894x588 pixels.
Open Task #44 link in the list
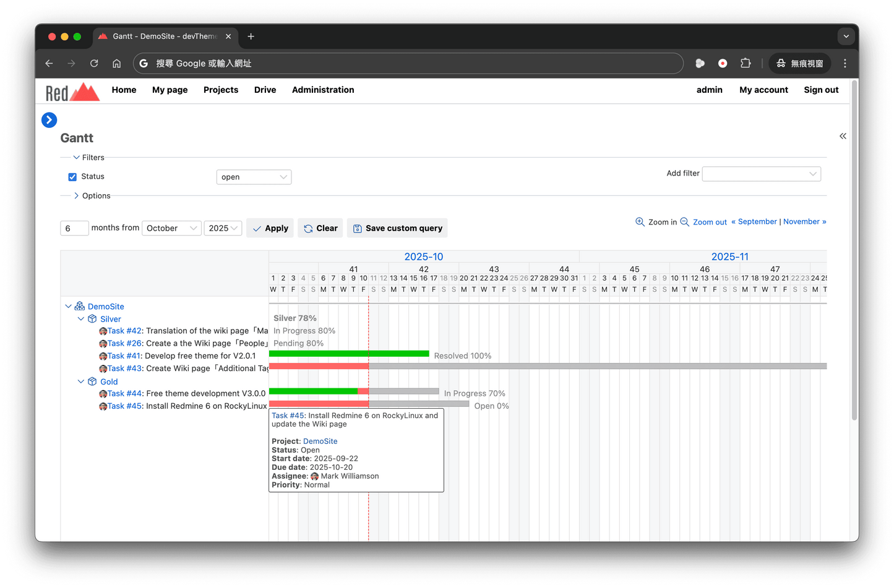click(124, 394)
